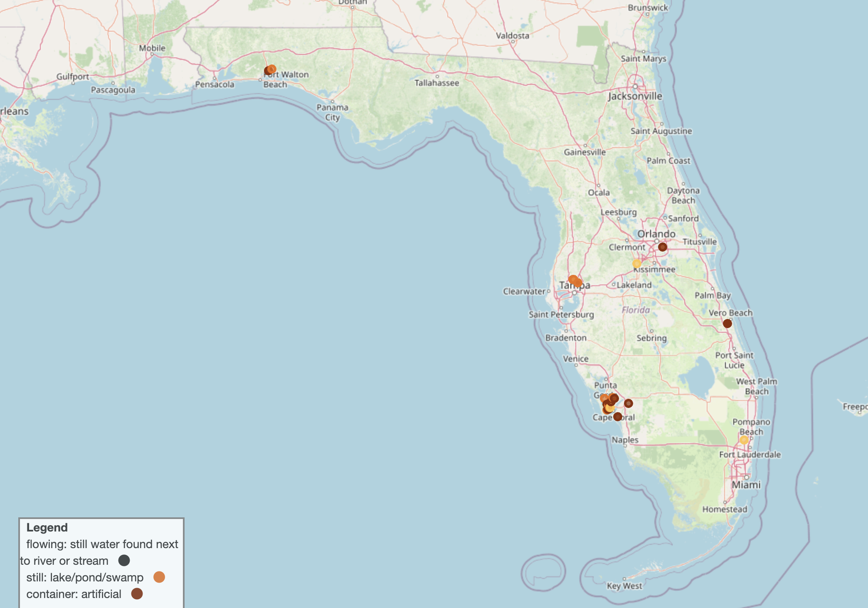Click the dark brown marker near Orlando
This screenshot has width=868, height=608.
pos(662,247)
